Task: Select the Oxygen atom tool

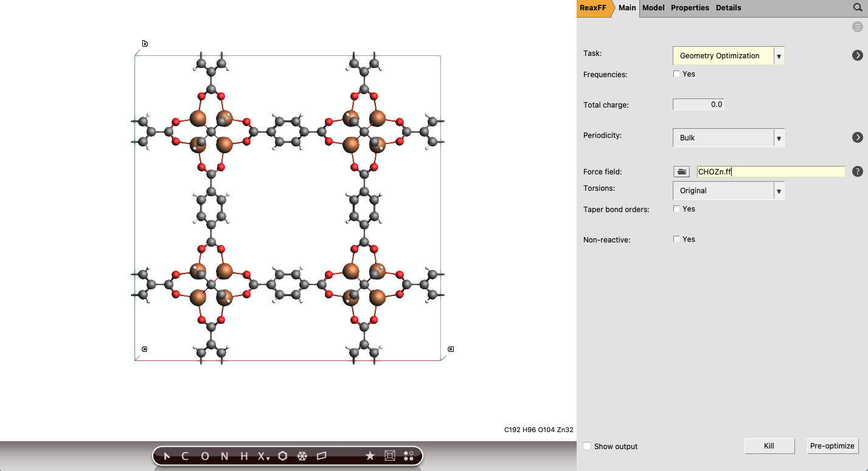Action: (x=204, y=456)
